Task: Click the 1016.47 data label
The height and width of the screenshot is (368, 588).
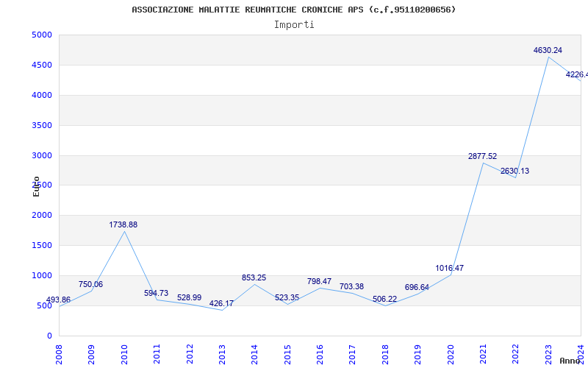Action: [x=449, y=268]
